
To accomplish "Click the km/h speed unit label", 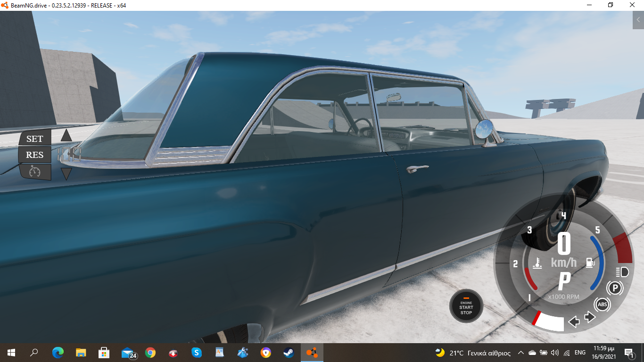I will (x=564, y=263).
